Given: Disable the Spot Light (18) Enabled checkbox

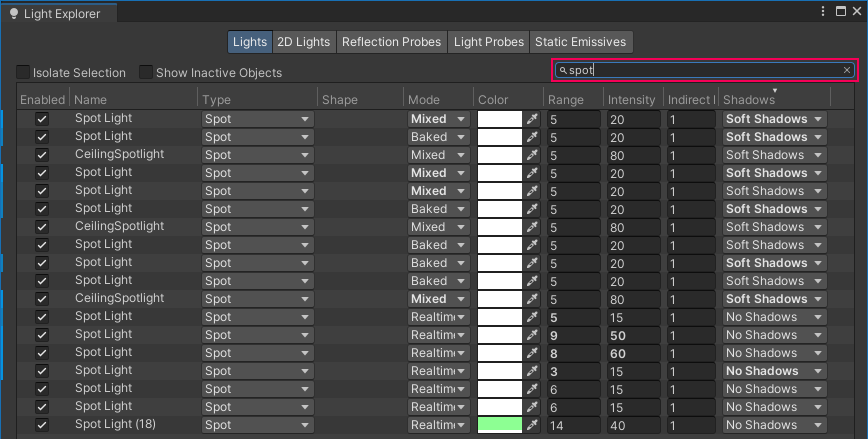Looking at the screenshot, I should (42, 425).
